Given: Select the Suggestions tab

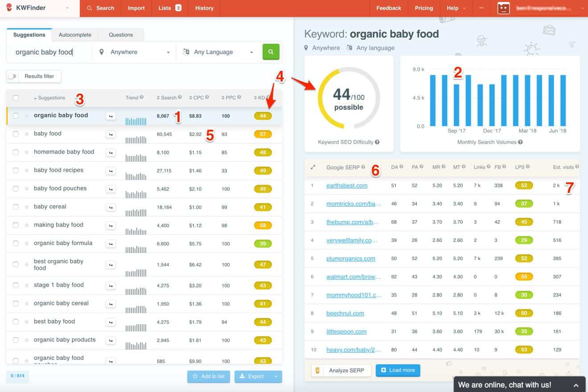Looking at the screenshot, I should click(29, 35).
